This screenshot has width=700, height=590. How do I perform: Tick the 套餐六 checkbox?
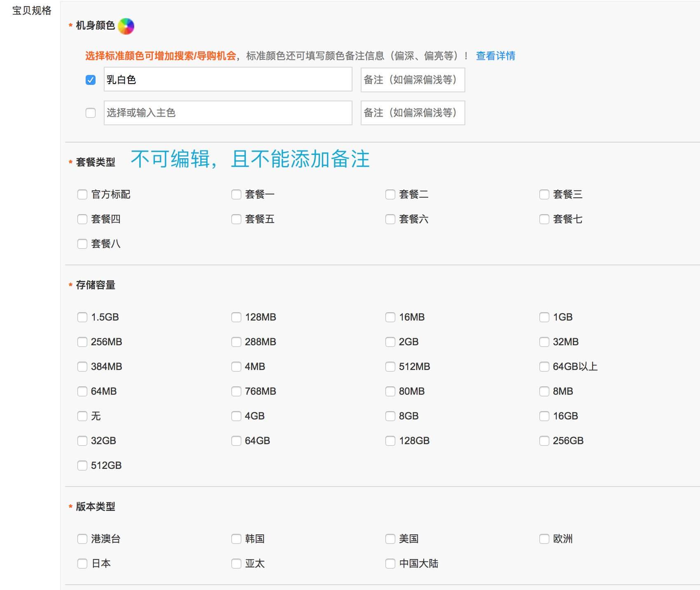click(390, 219)
